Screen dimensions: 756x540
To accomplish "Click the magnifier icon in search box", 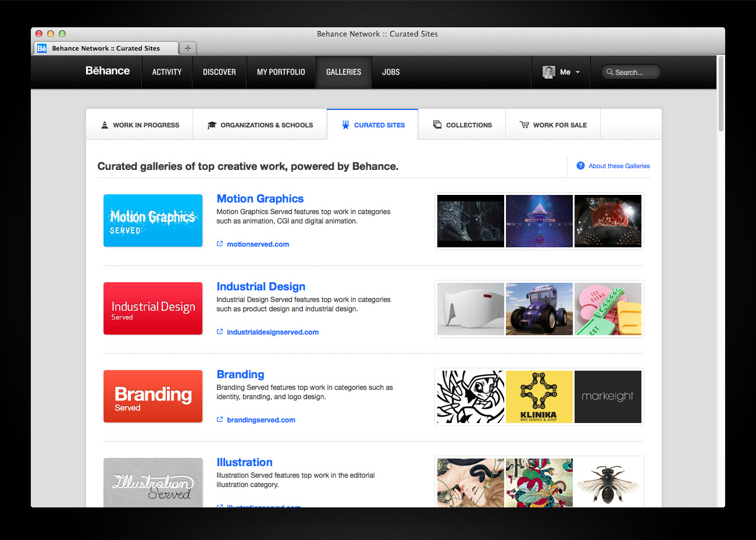I will click(609, 72).
